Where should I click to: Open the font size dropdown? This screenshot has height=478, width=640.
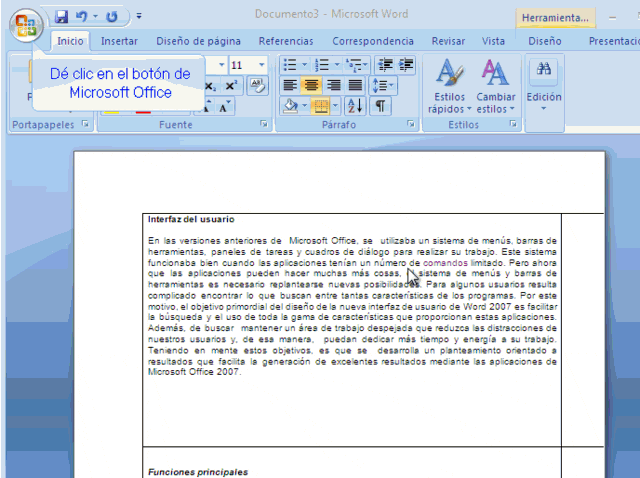click(x=262, y=65)
